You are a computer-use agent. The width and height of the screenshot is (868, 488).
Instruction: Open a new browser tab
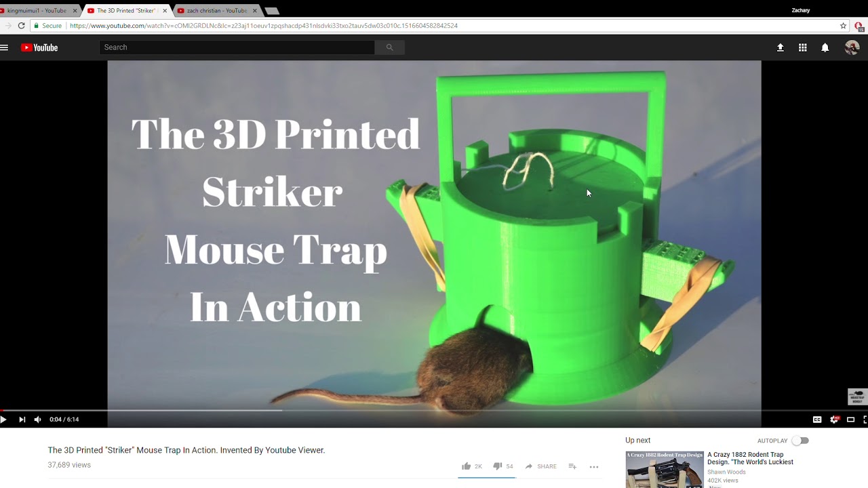tap(271, 11)
